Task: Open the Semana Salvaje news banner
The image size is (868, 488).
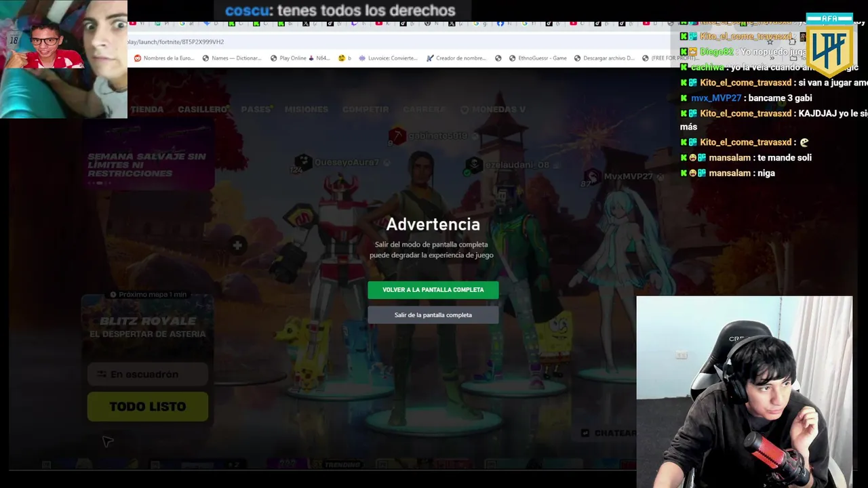Action: click(x=147, y=156)
